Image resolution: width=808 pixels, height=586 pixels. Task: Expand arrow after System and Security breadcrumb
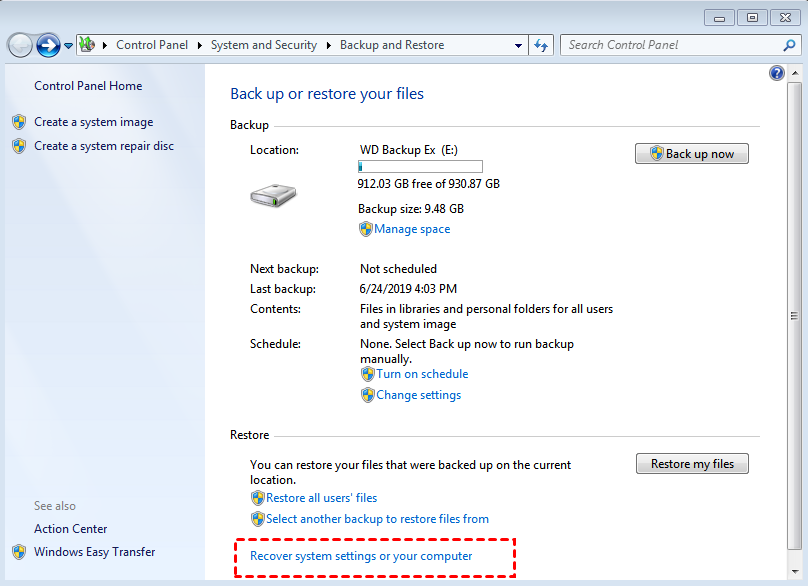(x=328, y=45)
